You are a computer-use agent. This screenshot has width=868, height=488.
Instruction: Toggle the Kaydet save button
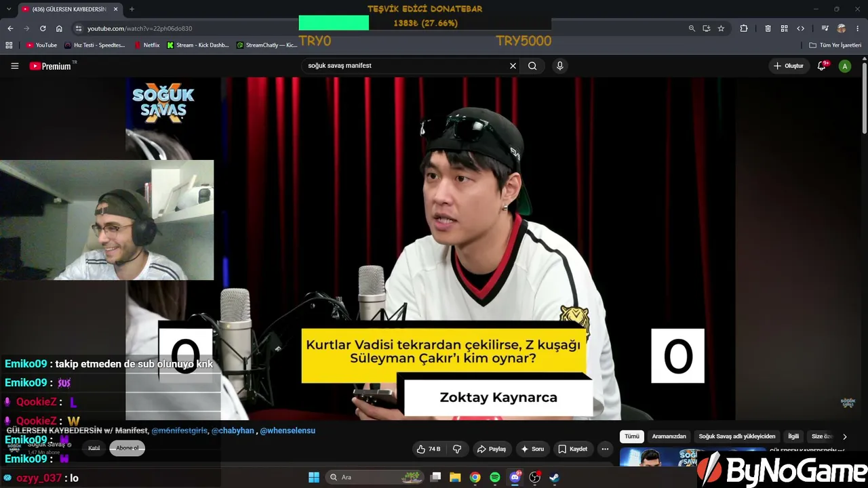tap(573, 449)
